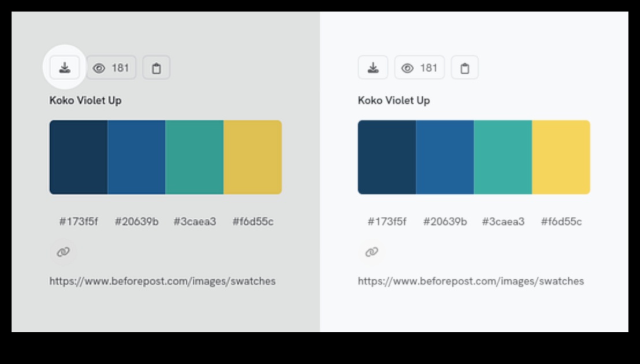Viewport: 640px width, 364px height.
Task: Select the dark navy swatch in gray panel
Action: [x=79, y=157]
